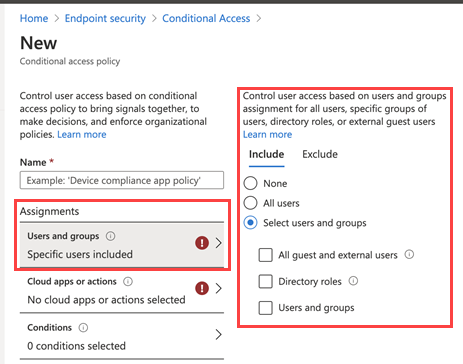Open the Include tab
Viewport: 463px width, 364px height.
[267, 154]
